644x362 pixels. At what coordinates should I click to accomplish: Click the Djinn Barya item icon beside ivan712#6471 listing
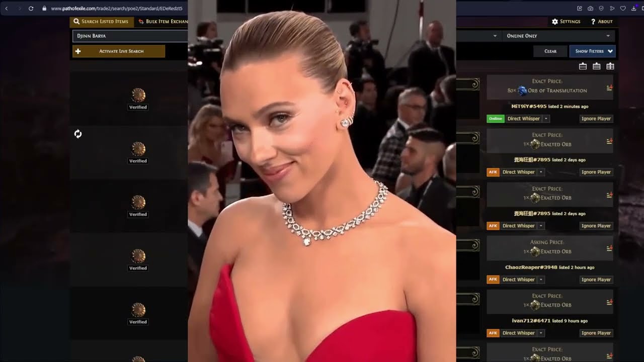tap(138, 310)
